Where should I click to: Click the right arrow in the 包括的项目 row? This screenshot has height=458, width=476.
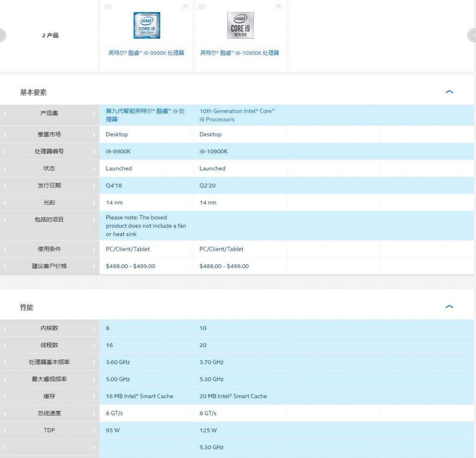coord(94,220)
